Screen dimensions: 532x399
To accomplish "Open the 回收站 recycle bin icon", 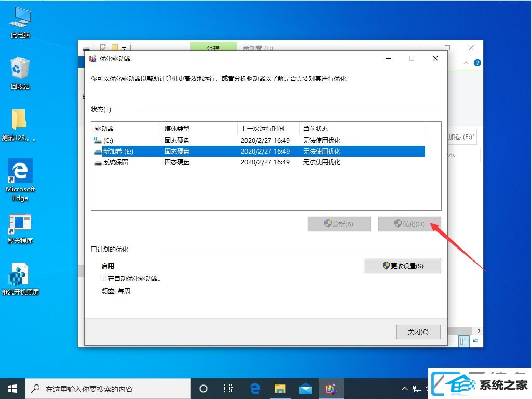I will pos(20,74).
